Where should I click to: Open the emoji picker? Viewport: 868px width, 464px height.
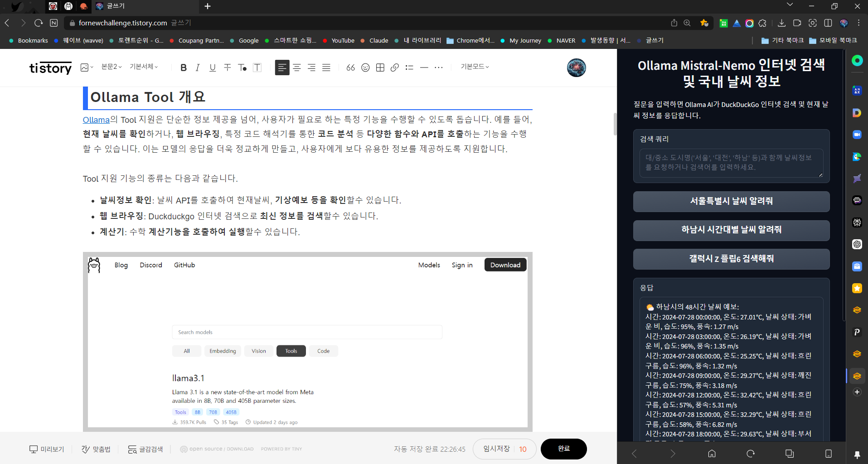point(365,68)
